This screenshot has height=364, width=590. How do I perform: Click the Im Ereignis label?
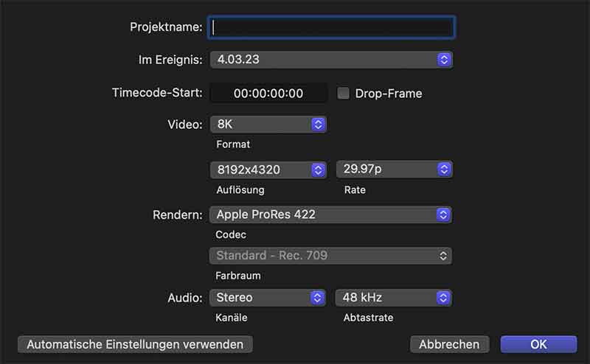(x=170, y=60)
